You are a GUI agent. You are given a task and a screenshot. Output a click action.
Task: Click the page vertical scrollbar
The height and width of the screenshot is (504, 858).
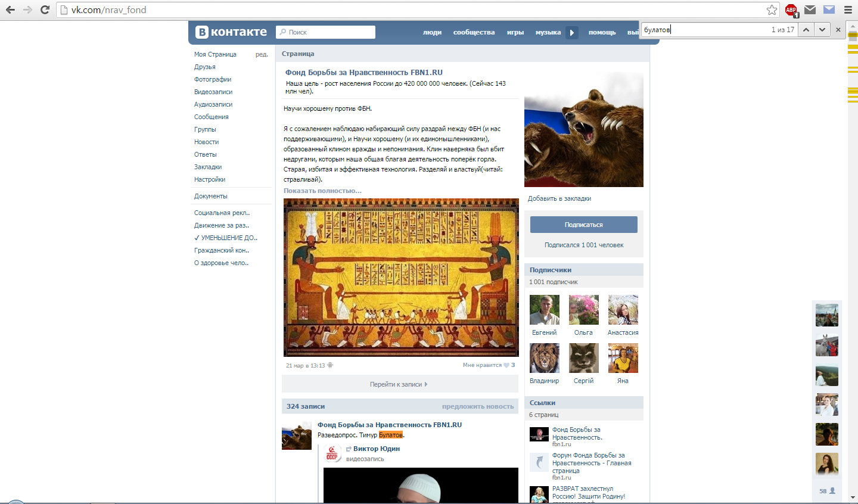[853, 262]
